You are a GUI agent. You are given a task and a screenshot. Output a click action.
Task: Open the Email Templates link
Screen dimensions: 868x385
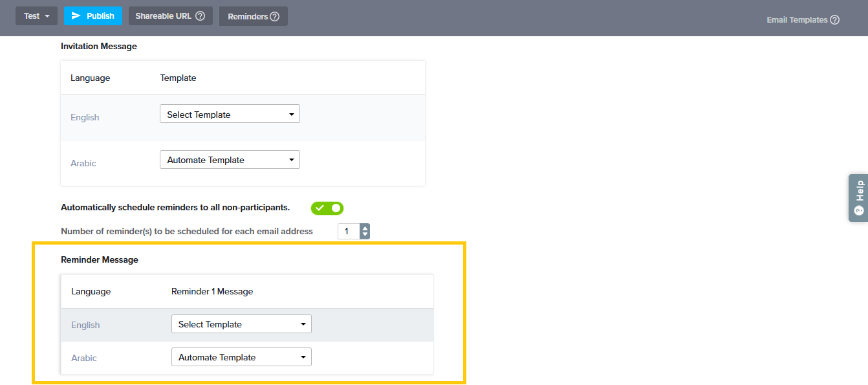[797, 20]
